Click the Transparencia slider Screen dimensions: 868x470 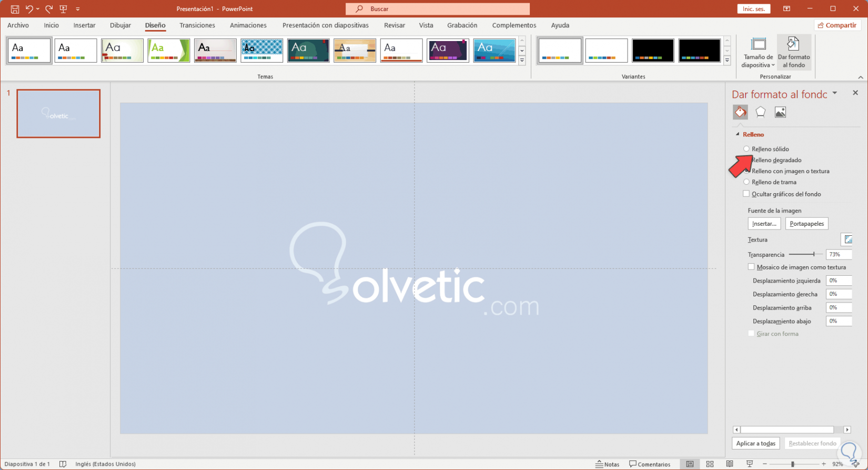(x=805, y=254)
